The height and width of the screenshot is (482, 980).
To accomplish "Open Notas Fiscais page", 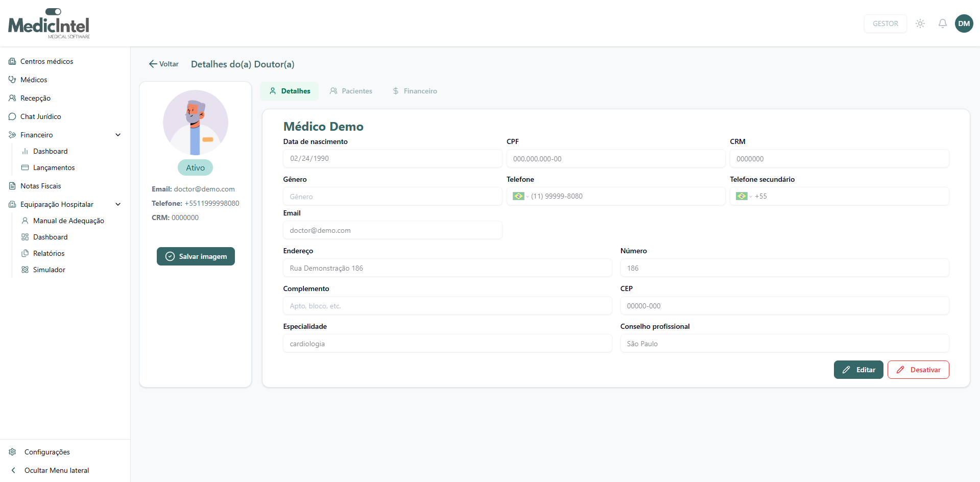I will [x=40, y=186].
